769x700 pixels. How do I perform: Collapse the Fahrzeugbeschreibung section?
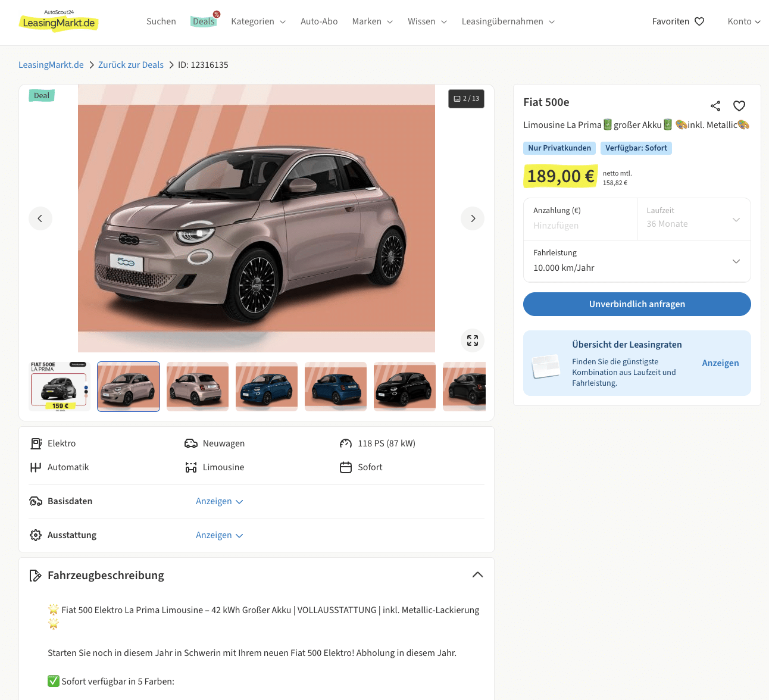[477, 575]
